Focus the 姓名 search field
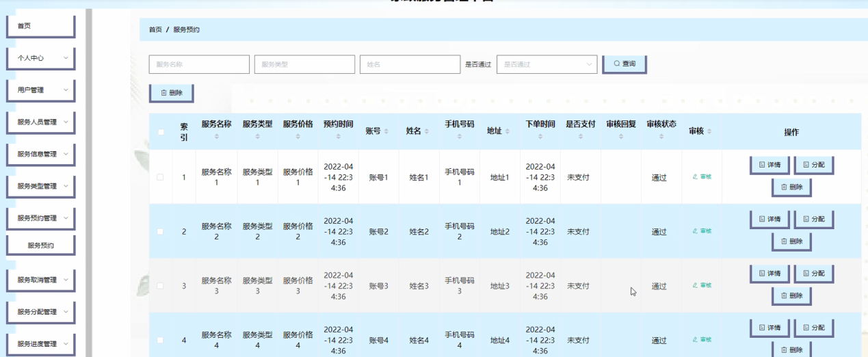Image resolution: width=868 pixels, height=357 pixels. coord(410,64)
